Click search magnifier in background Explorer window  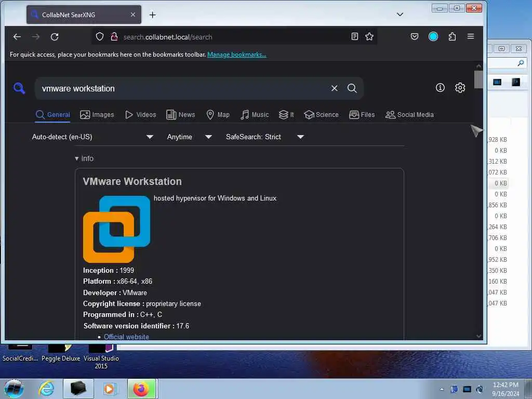pyautogui.click(x=521, y=63)
